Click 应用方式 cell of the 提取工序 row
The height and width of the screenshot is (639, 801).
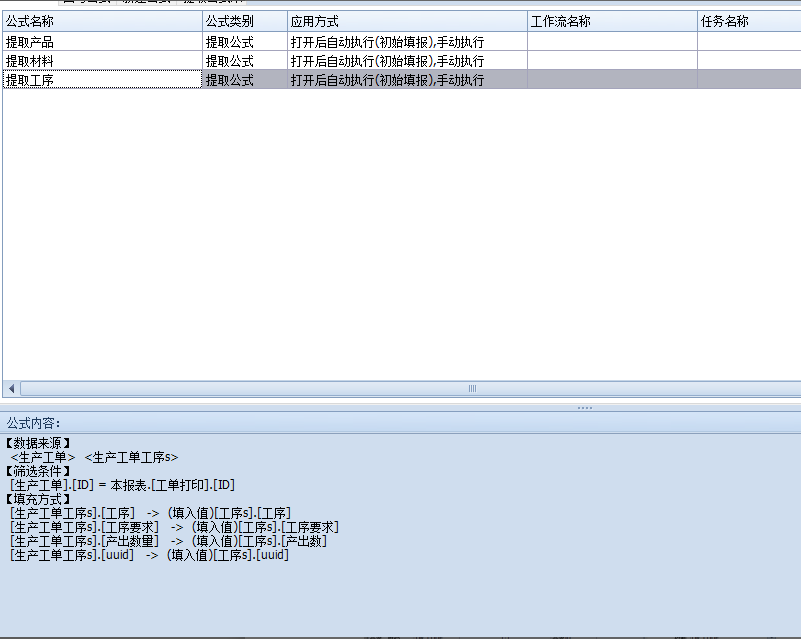(x=406, y=80)
